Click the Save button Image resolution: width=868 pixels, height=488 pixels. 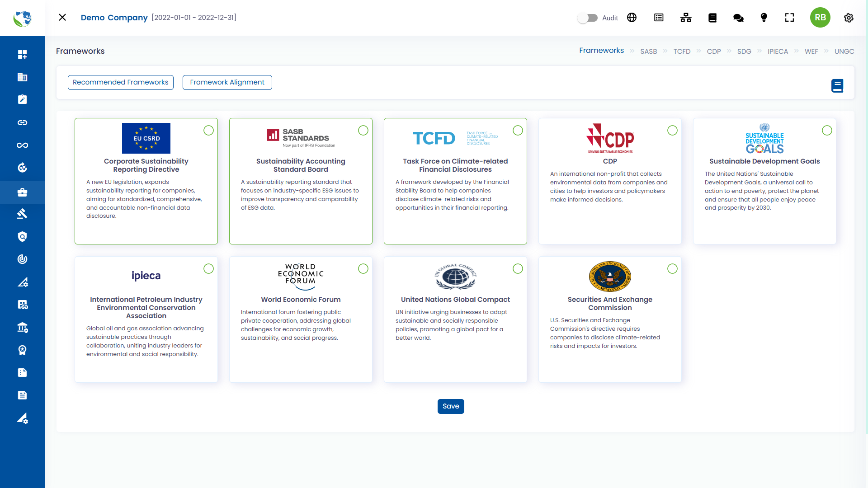pos(450,406)
